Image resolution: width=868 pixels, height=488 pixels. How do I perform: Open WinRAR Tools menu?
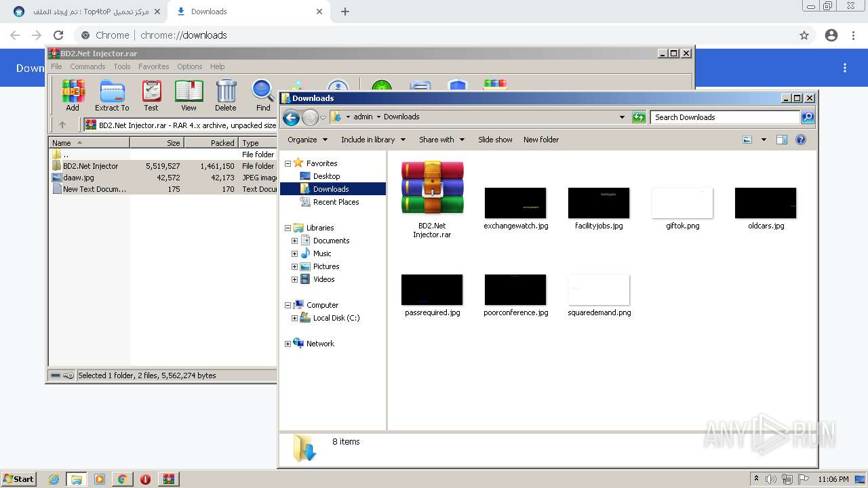point(122,66)
